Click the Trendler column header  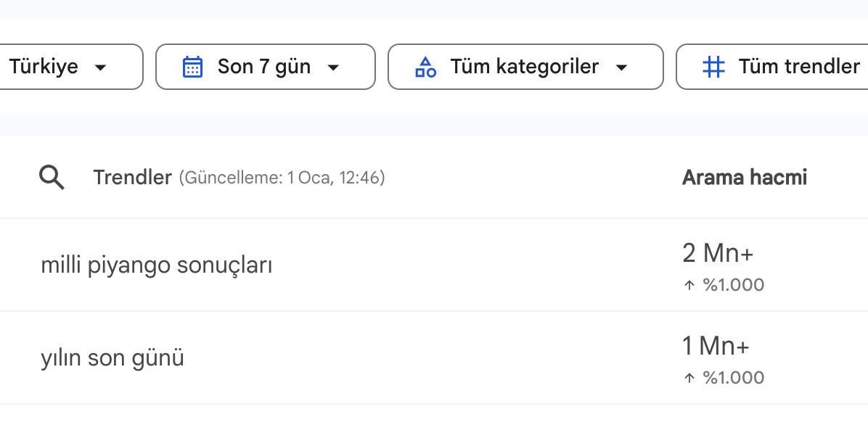132,177
